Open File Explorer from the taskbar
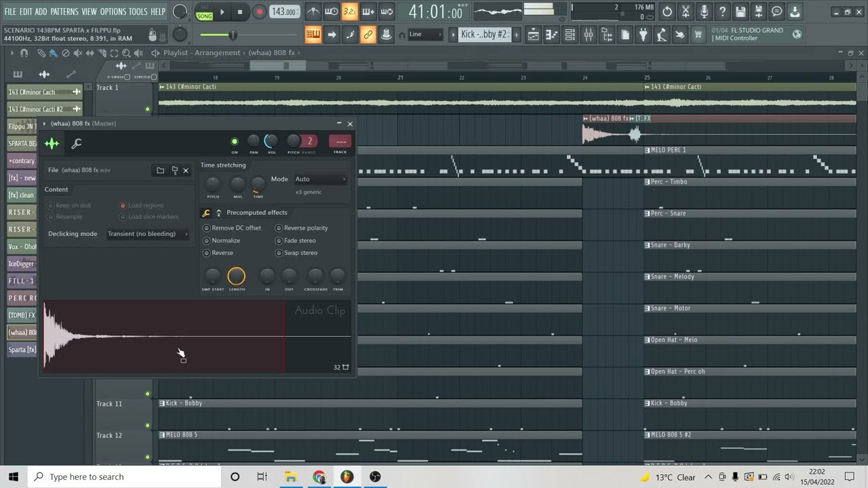 click(x=290, y=477)
